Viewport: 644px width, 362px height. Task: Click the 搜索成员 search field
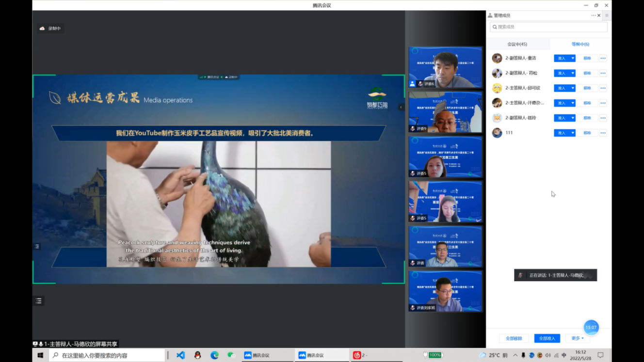[548, 27]
